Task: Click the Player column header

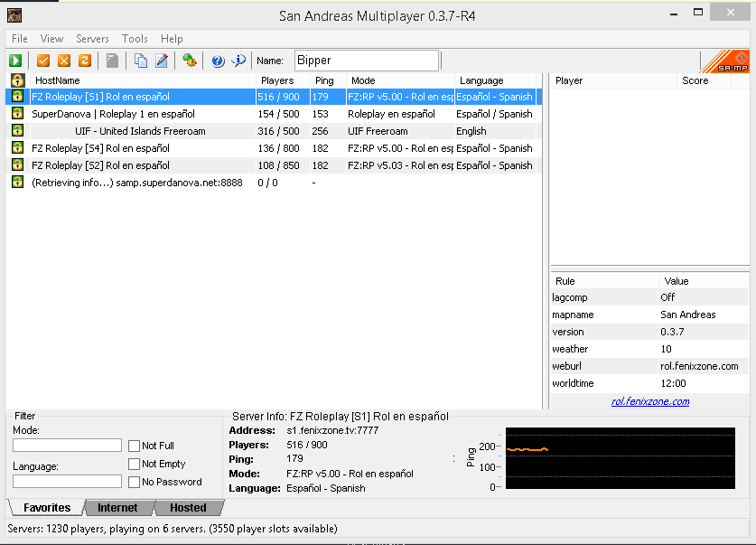Action: (x=614, y=80)
